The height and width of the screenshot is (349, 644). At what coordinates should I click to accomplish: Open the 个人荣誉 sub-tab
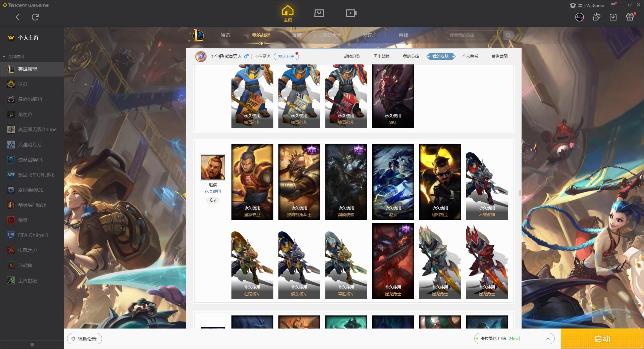click(x=470, y=56)
